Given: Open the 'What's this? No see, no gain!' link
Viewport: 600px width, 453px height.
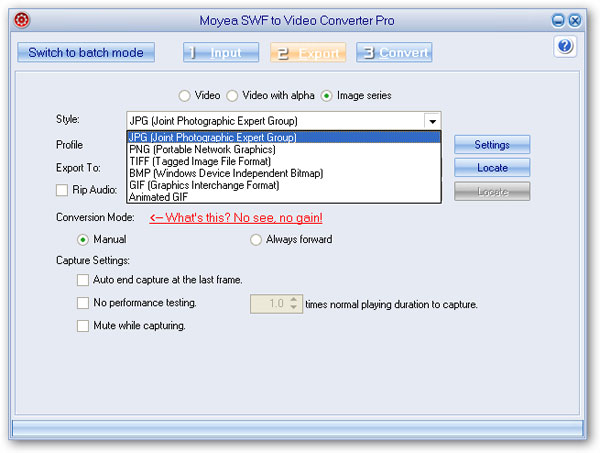Looking at the screenshot, I should pos(236,218).
